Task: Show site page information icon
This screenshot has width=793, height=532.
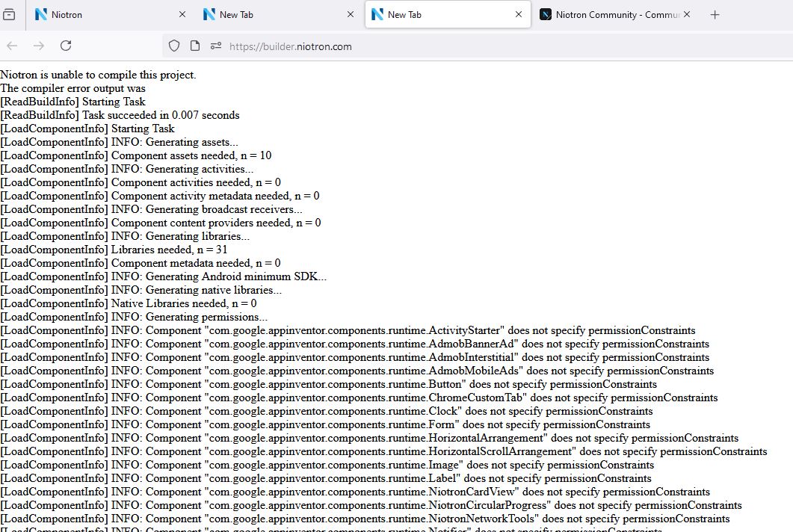Action: tap(195, 46)
